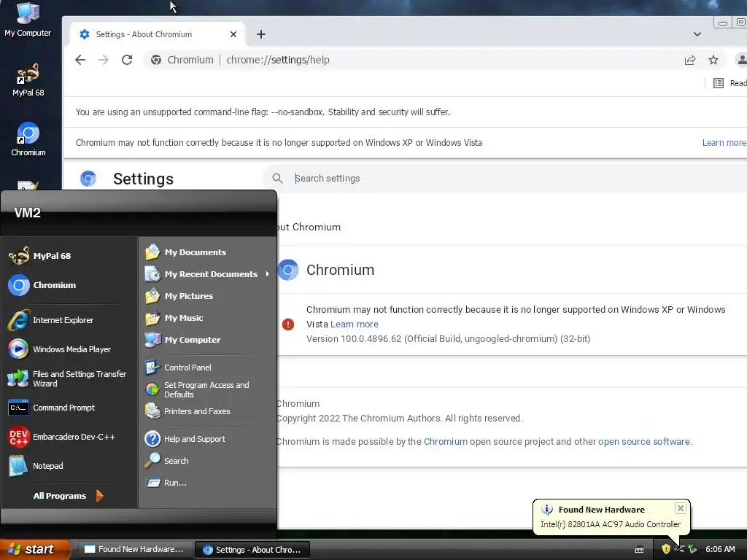Switch to Settings - About Chromium taskbar item

click(253, 550)
